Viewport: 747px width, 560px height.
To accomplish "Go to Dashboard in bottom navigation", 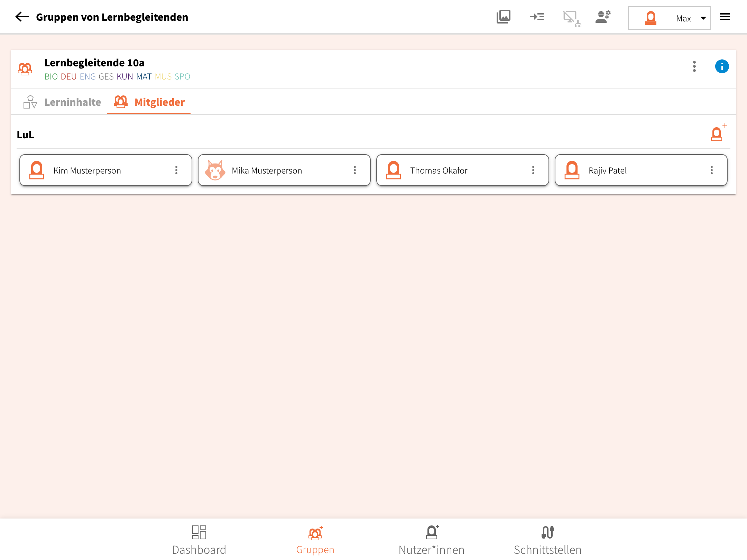I will 199,539.
